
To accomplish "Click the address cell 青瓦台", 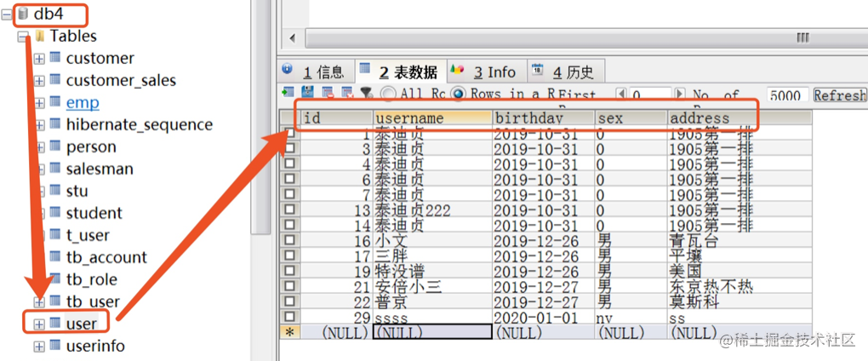I will (x=740, y=241).
